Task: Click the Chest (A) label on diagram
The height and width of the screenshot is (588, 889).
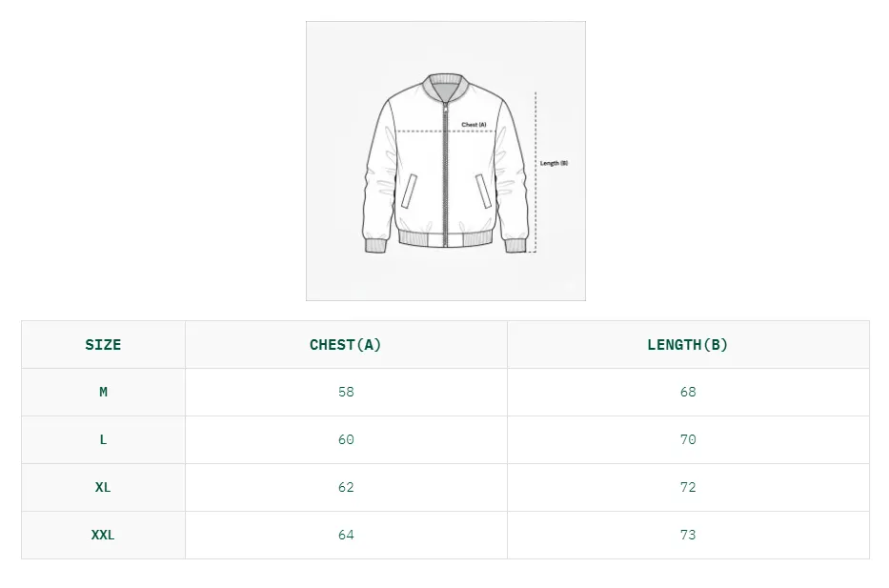Action: pos(474,125)
